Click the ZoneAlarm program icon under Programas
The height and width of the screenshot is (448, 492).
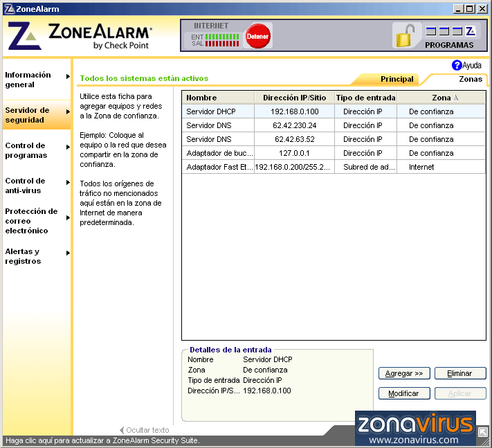point(471,31)
